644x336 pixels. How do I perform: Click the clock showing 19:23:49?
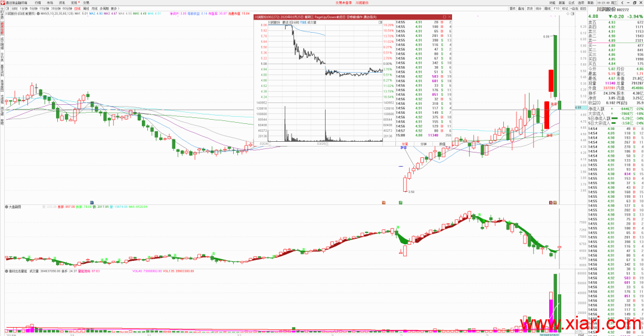tap(605, 2)
